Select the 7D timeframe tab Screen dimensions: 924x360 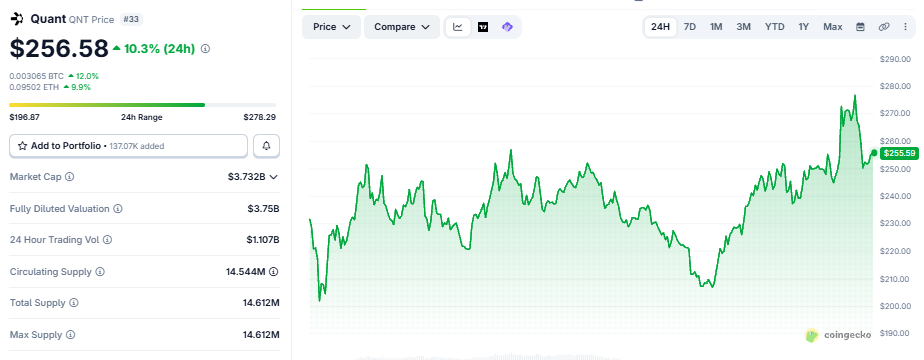coord(689,27)
